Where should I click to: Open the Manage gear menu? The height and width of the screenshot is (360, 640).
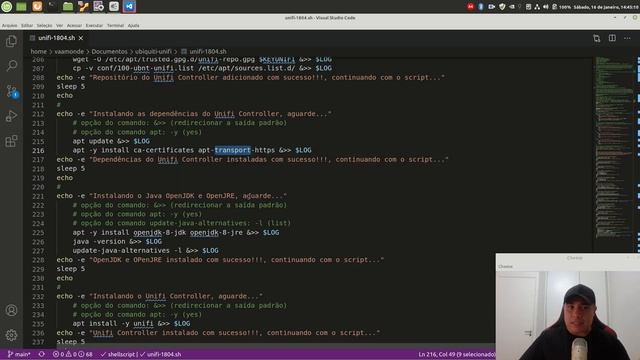pyautogui.click(x=11, y=335)
